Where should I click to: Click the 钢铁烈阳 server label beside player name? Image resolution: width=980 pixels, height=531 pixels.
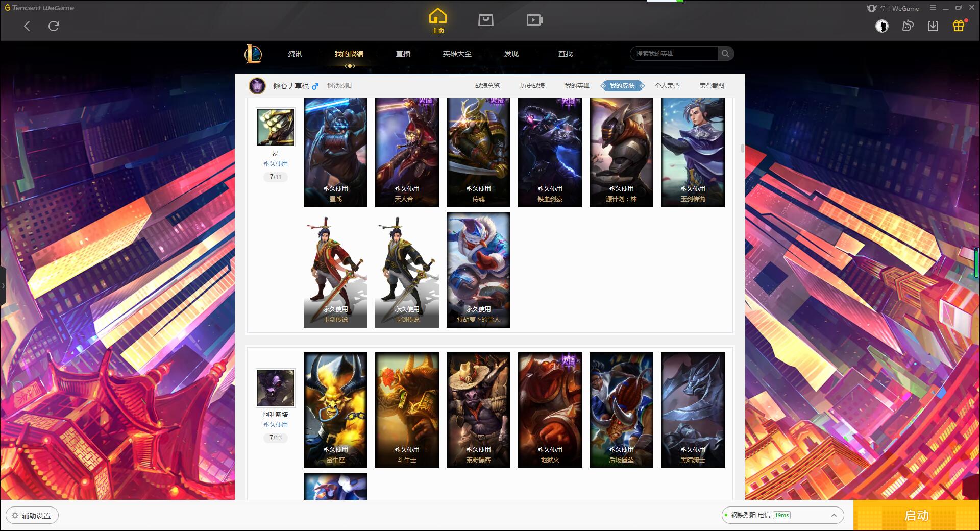339,86
